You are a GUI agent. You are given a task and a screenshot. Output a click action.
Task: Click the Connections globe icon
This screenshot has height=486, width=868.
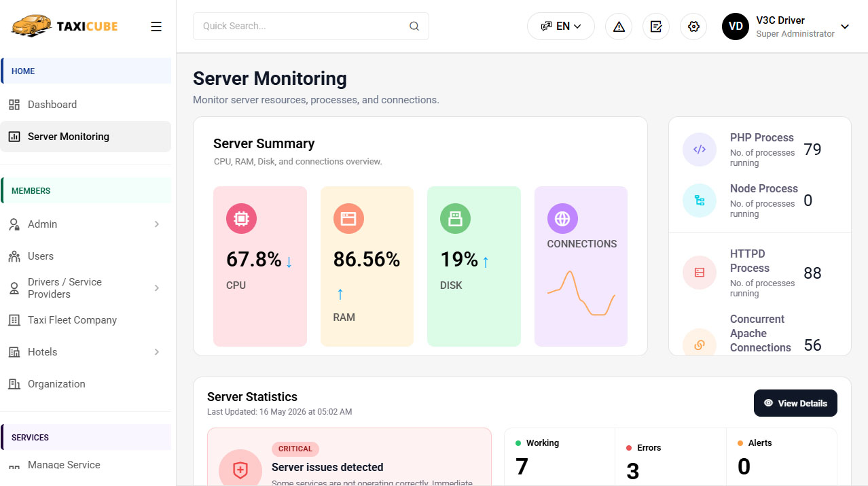tap(562, 219)
